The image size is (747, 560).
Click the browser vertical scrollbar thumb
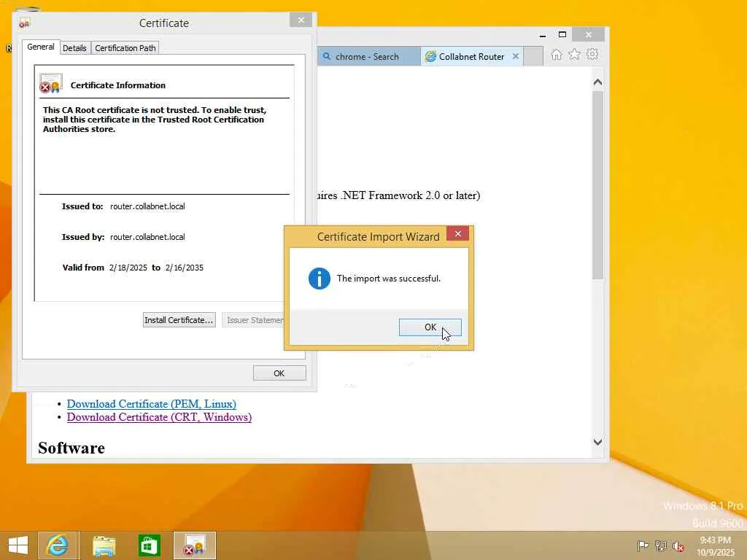coord(598,185)
